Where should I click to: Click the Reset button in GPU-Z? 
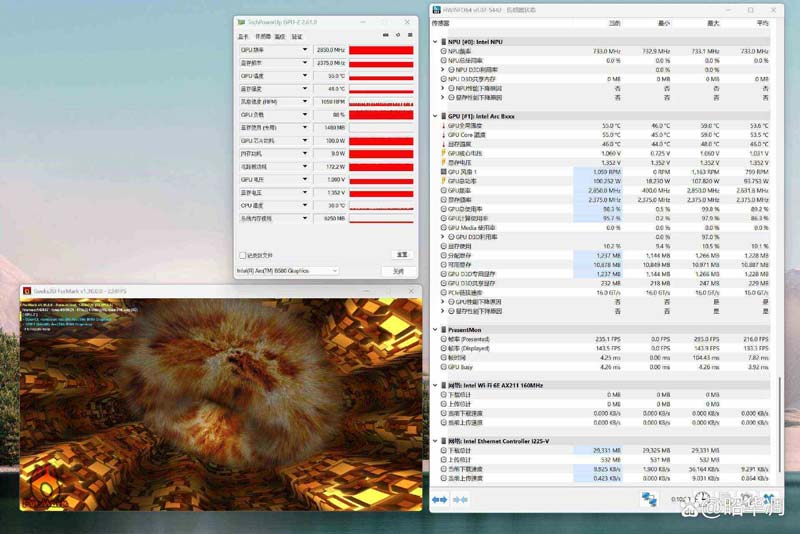click(402, 255)
